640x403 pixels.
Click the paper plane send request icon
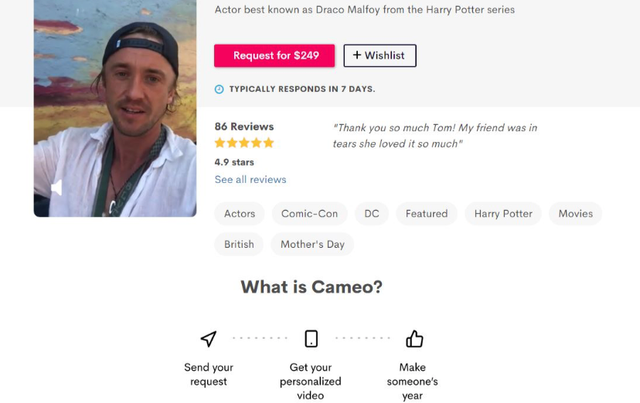208,339
